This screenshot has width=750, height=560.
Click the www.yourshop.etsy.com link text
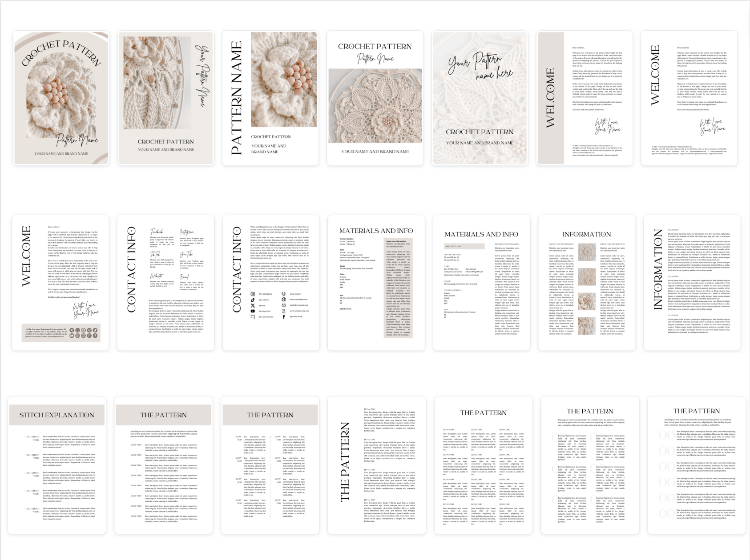click(299, 311)
